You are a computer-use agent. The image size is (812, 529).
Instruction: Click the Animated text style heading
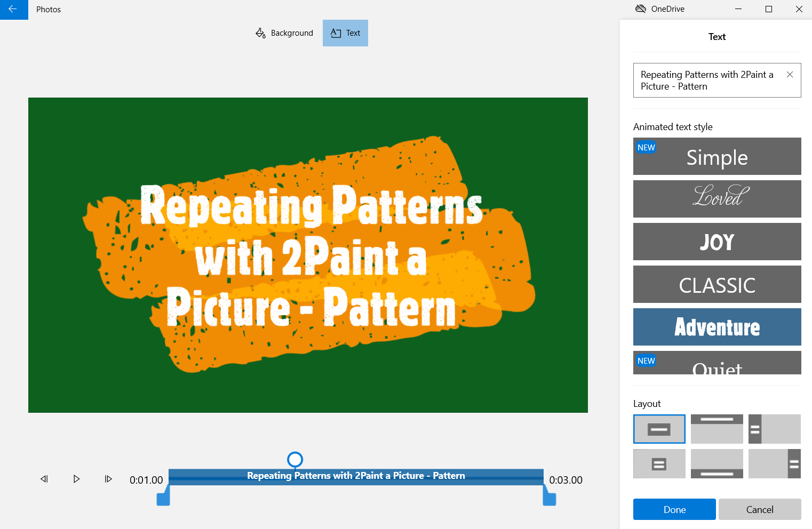click(673, 127)
